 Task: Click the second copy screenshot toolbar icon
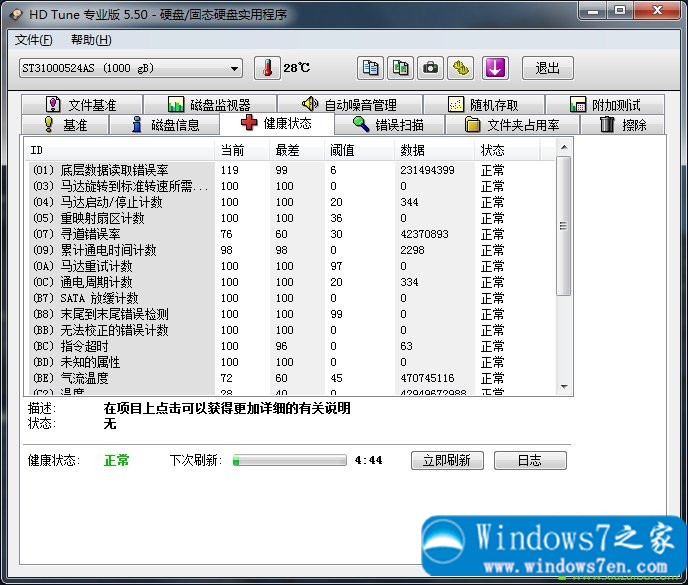[x=401, y=68]
